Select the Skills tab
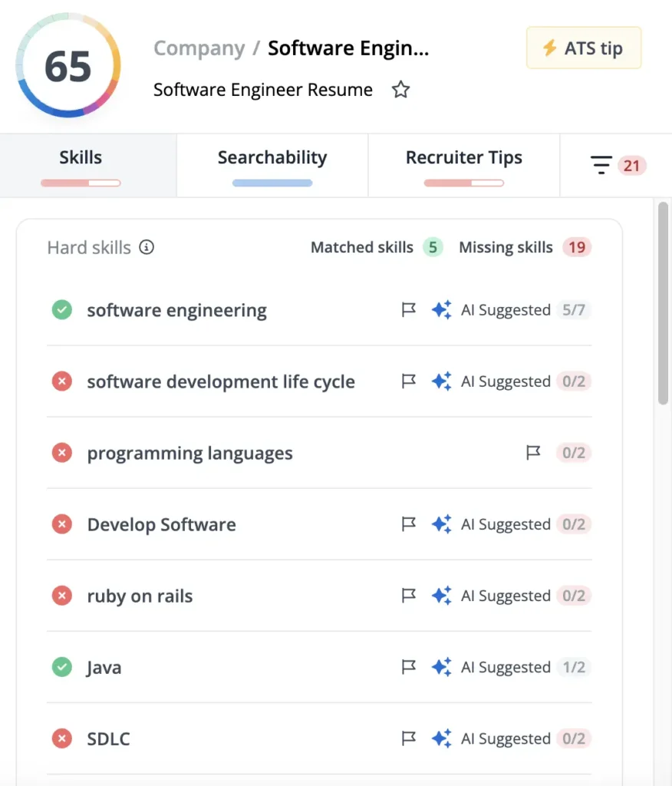The height and width of the screenshot is (786, 672). 81,158
